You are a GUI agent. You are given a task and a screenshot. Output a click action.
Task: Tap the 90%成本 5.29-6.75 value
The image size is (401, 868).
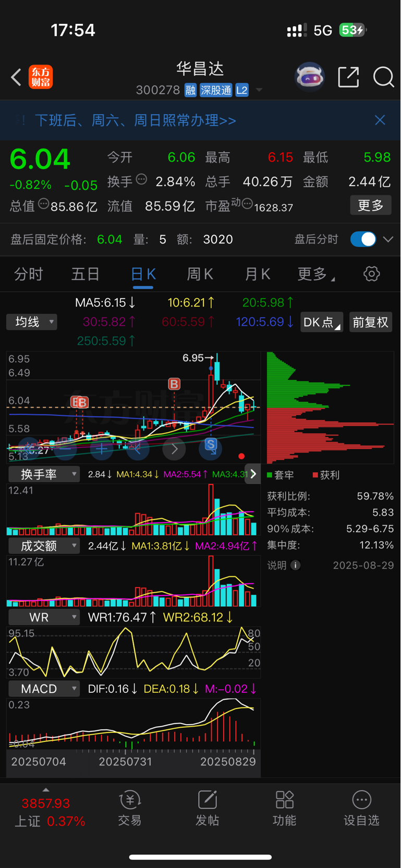point(370,529)
